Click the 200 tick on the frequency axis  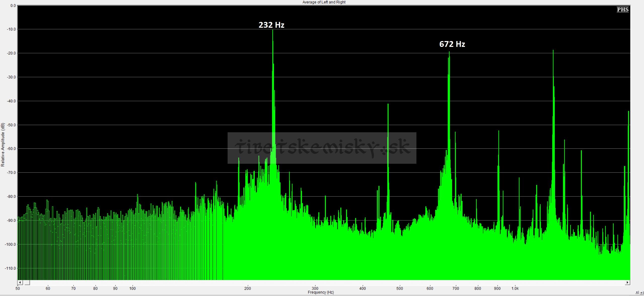247,288
